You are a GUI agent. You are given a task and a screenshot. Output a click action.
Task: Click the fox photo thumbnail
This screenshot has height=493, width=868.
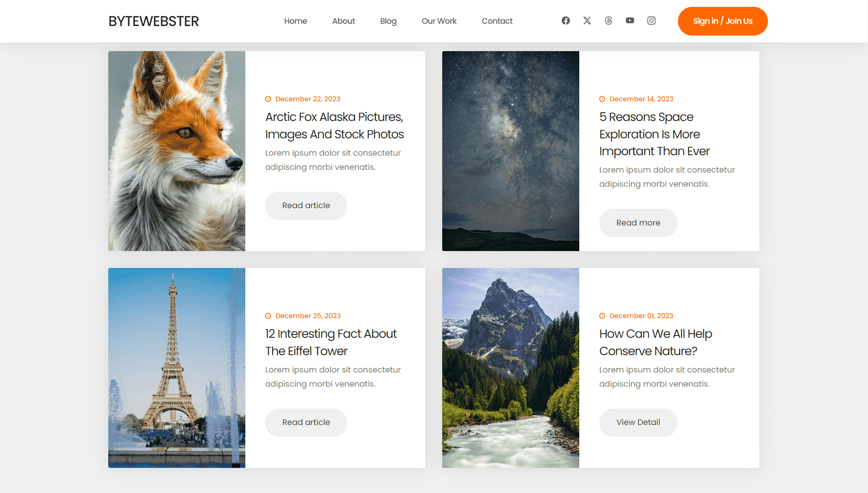[177, 151]
